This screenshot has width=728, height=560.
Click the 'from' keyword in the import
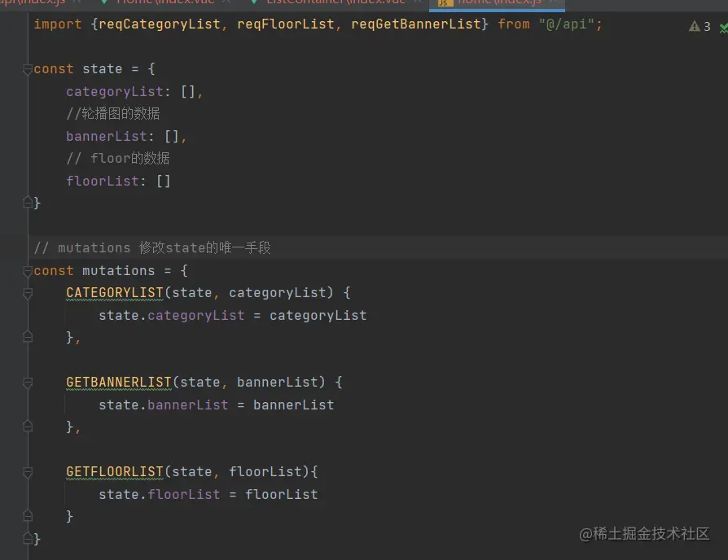click(514, 24)
